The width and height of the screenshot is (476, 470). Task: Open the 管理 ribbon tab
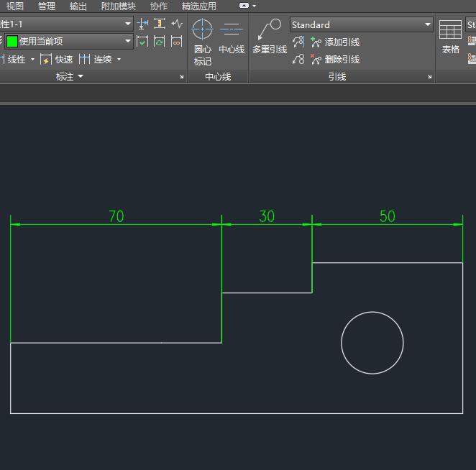[47, 6]
